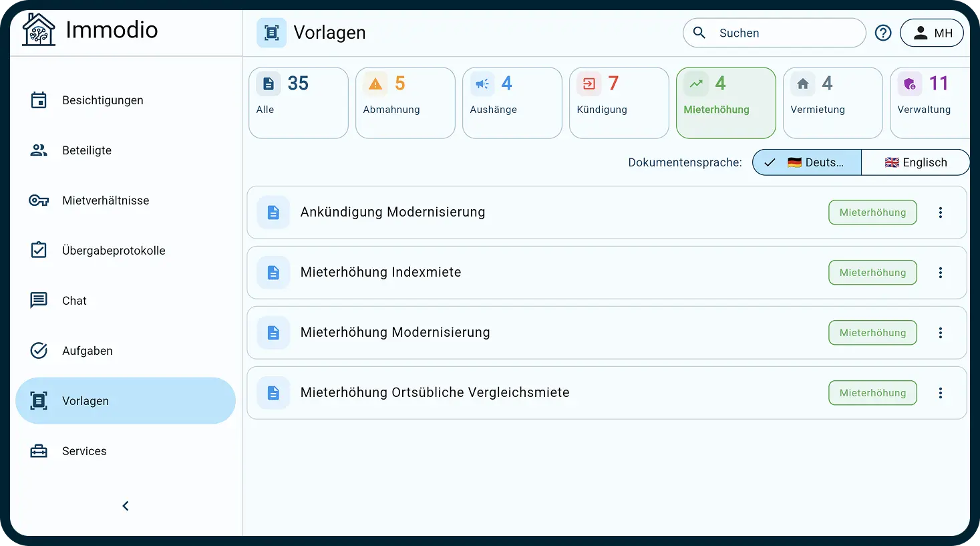This screenshot has width=980, height=546.
Task: Open three-dot menu for Ortsübliche Vergleichsmiete
Action: [941, 393]
